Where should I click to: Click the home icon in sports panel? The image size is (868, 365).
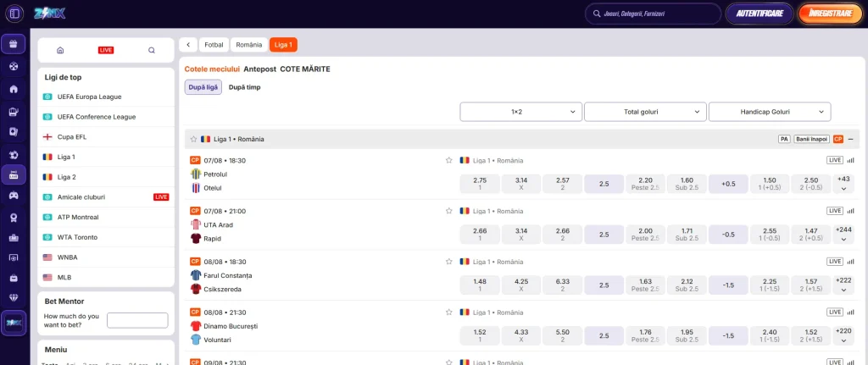60,50
